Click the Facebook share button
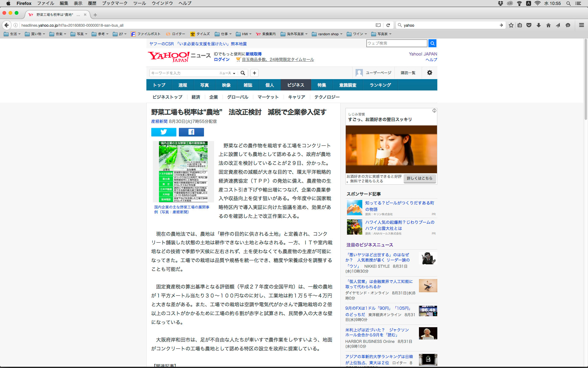This screenshot has height=368, width=588. [x=191, y=132]
